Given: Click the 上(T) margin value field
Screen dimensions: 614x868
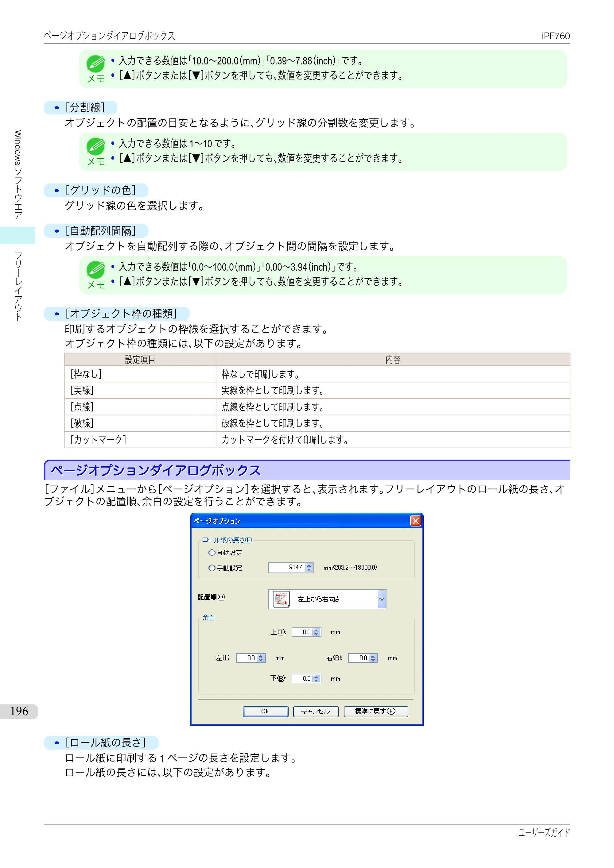Looking at the screenshot, I should coord(302,632).
